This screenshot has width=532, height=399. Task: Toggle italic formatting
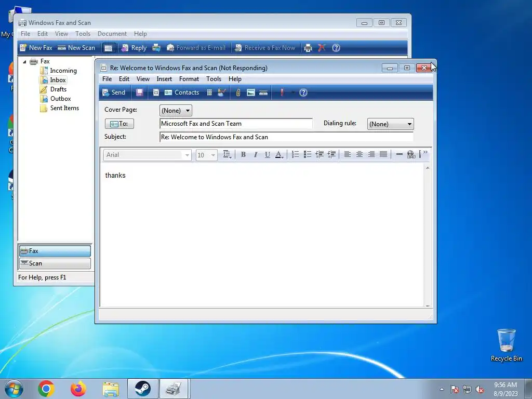pyautogui.click(x=256, y=155)
